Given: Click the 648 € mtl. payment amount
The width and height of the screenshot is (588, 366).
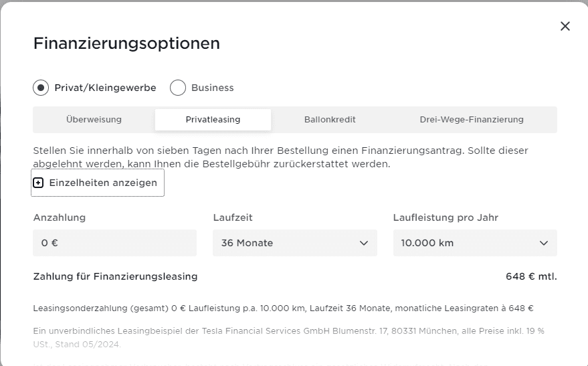Looking at the screenshot, I should tap(531, 276).
